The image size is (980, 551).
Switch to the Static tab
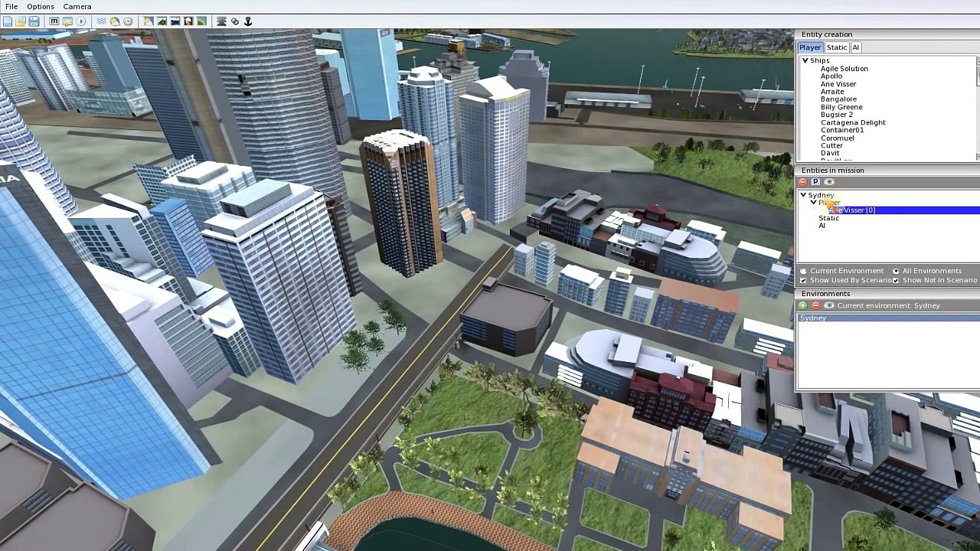837,47
